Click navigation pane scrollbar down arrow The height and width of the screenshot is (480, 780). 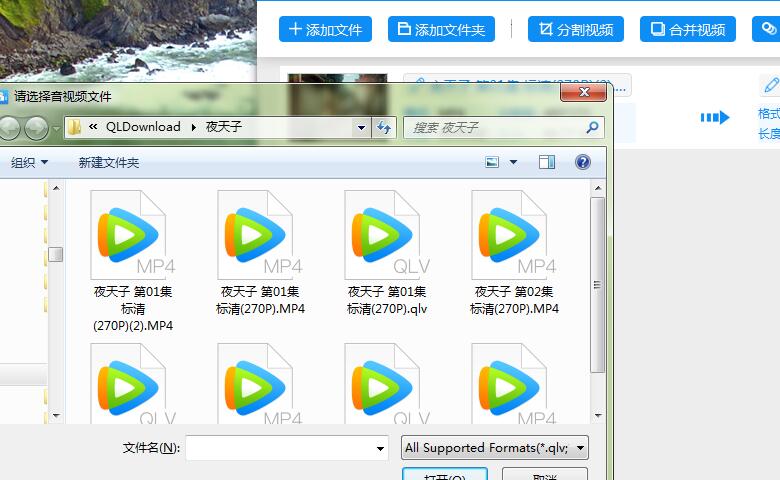56,415
